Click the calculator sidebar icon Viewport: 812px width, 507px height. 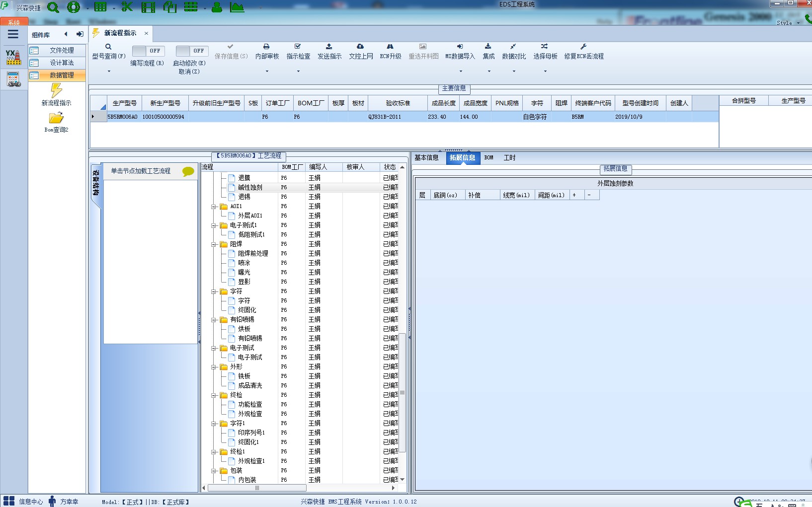point(13,79)
